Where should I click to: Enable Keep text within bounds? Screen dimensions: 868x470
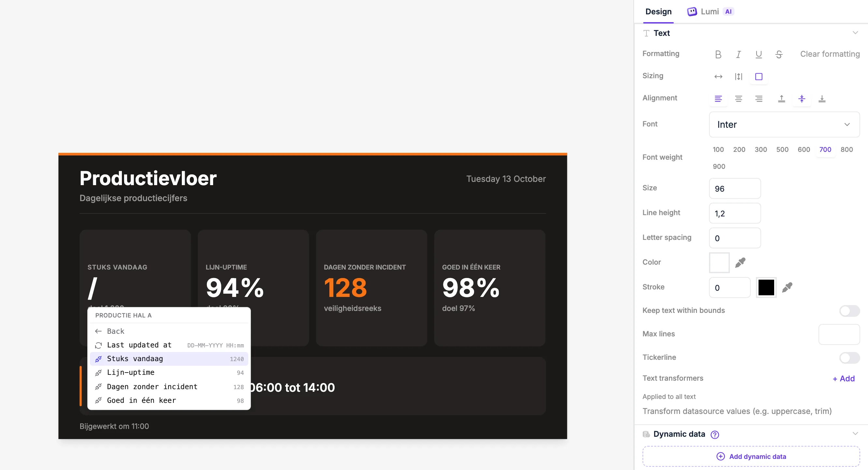click(849, 311)
